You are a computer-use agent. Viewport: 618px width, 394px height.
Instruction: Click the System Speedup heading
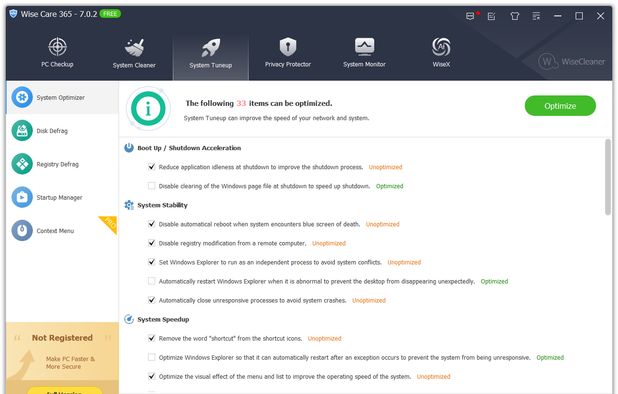point(163,319)
